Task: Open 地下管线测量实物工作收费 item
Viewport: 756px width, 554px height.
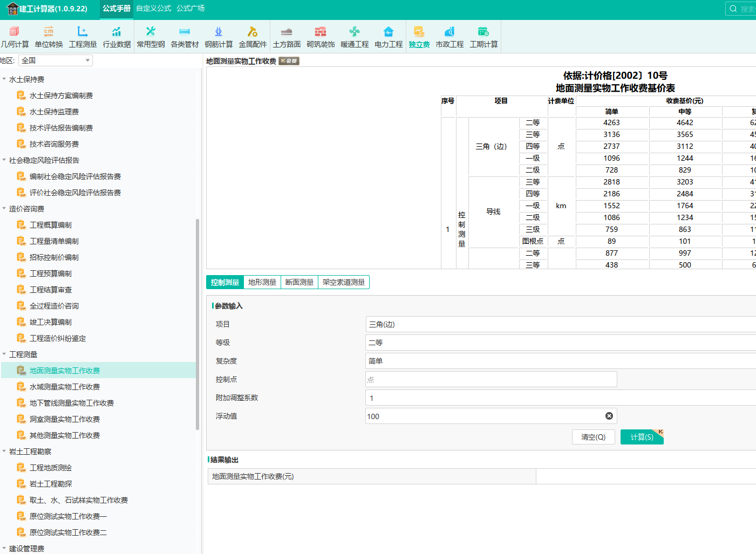Action: 72,403
